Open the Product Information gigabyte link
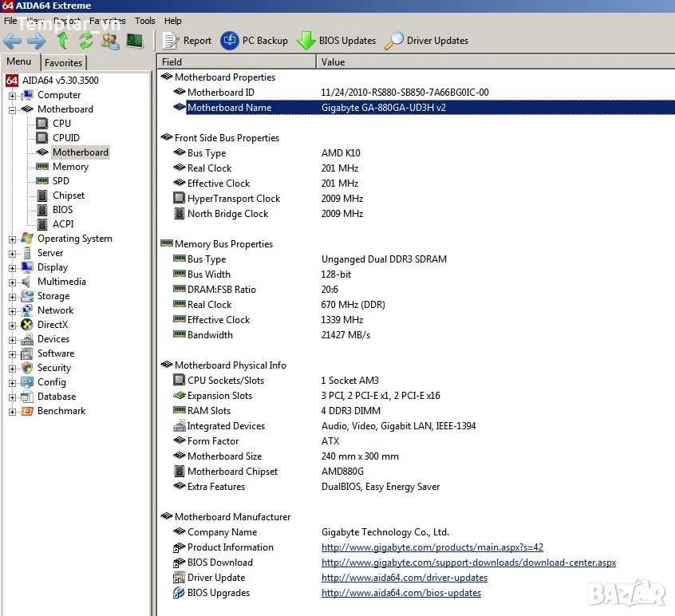The height and width of the screenshot is (616, 675). pos(432,547)
